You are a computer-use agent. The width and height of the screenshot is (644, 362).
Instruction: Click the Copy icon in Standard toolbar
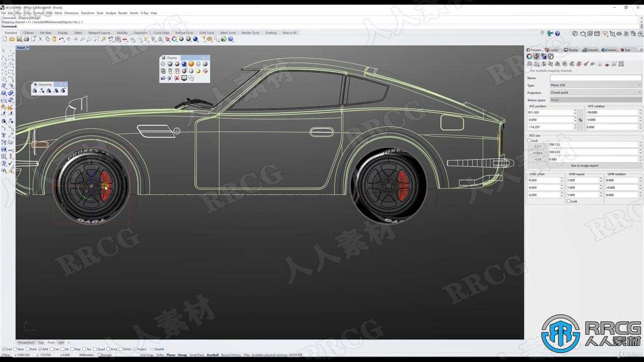tap(47, 39)
